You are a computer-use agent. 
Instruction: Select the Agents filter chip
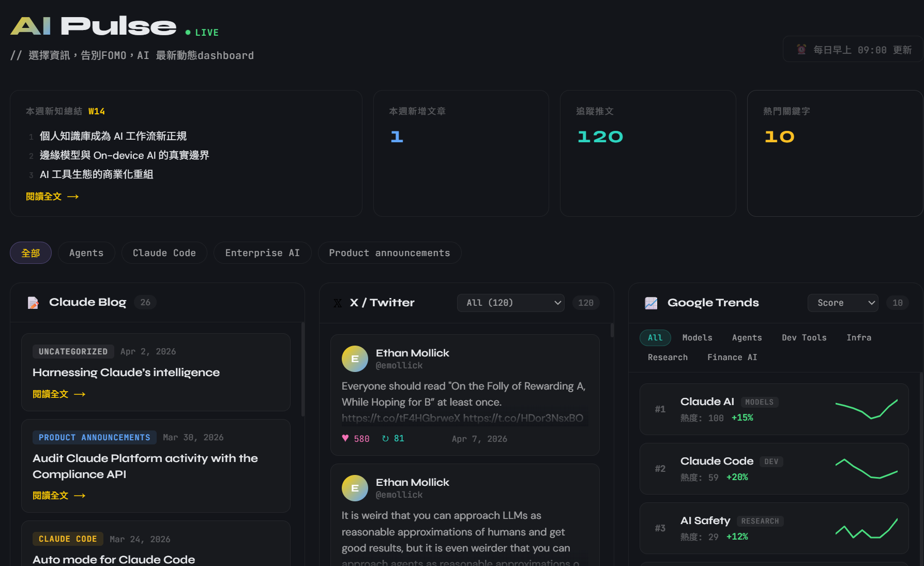86,253
